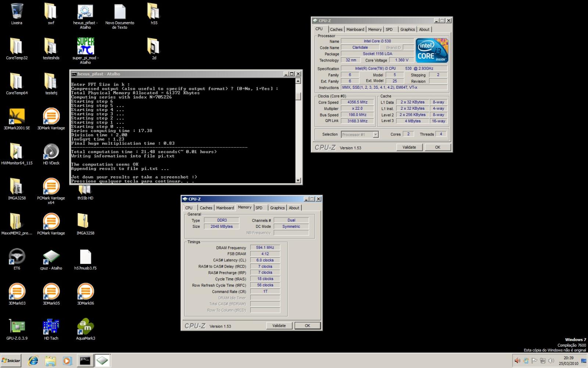Click the hexus_pifast console title bar icon

coord(74,74)
